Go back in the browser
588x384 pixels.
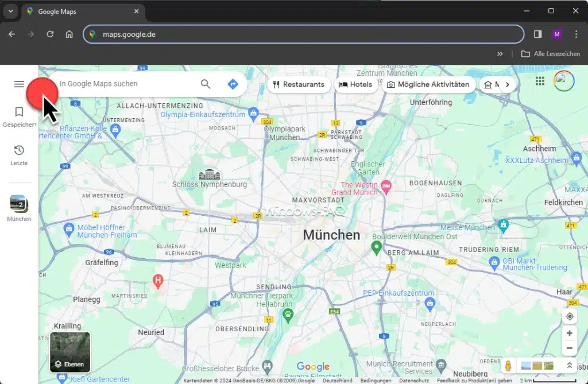click(x=12, y=34)
